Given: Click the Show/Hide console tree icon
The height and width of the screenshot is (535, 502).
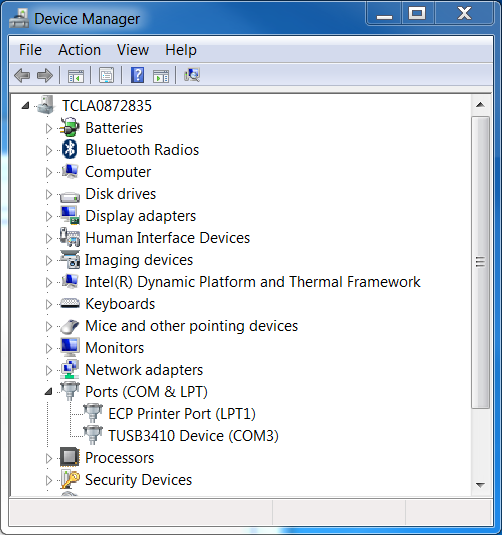Looking at the screenshot, I should [76, 76].
